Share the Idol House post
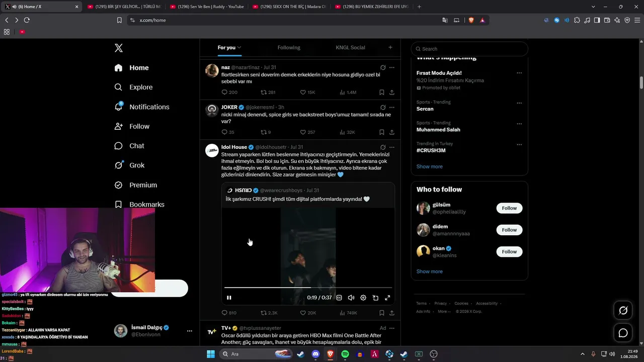The height and width of the screenshot is (362, 644). click(x=392, y=313)
